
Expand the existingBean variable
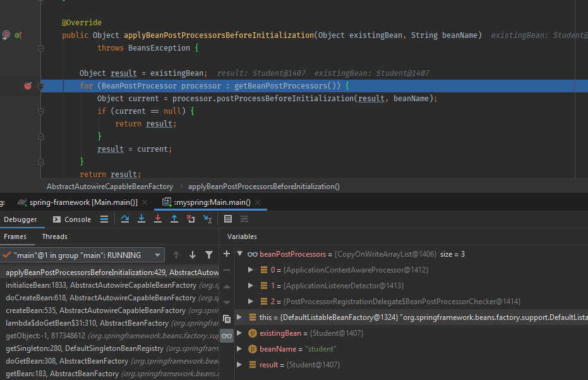click(239, 333)
